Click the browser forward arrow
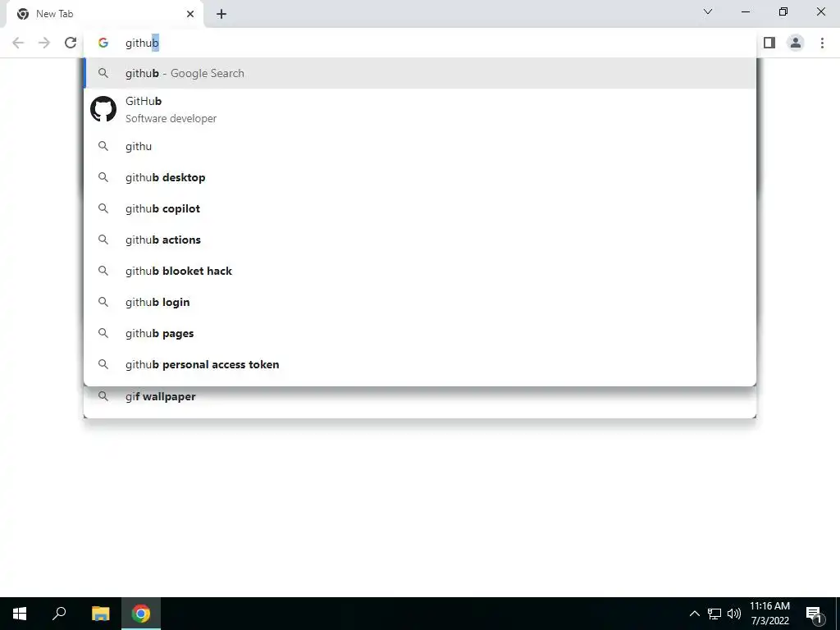The image size is (840, 630). tap(44, 43)
